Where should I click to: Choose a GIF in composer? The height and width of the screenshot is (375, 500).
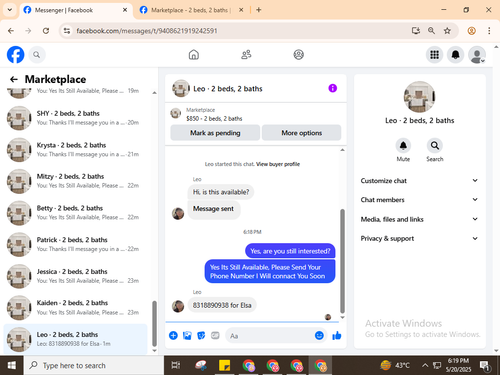tap(215, 335)
